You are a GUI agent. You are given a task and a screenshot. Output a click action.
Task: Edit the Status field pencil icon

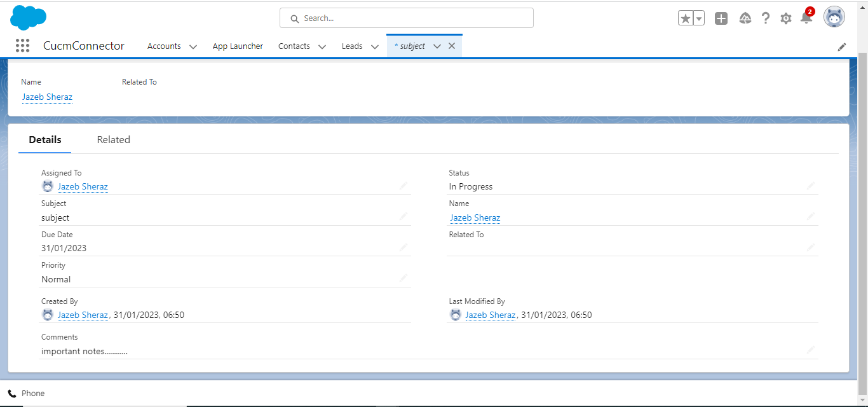pyautogui.click(x=810, y=186)
